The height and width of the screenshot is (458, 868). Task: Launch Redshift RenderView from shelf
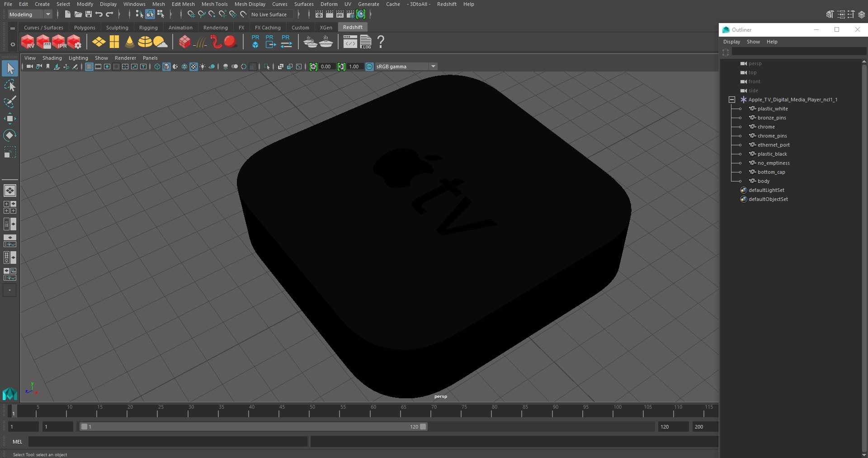tap(28, 42)
